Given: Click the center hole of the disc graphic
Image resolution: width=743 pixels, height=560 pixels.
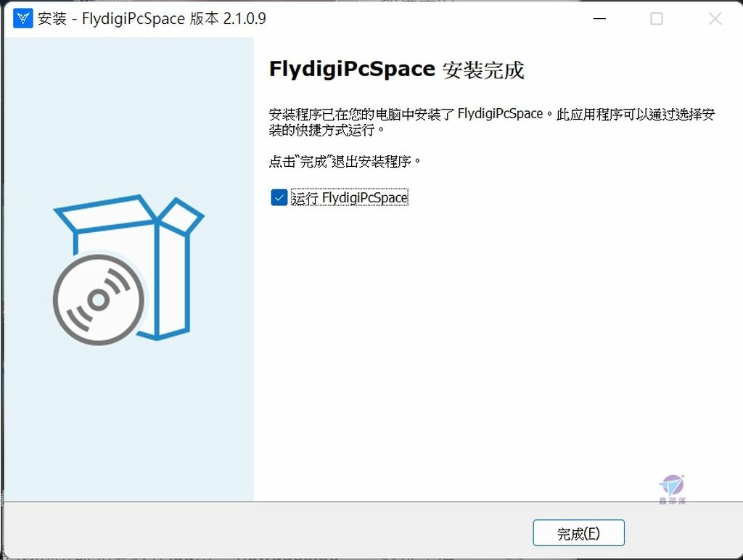Looking at the screenshot, I should point(98,300).
